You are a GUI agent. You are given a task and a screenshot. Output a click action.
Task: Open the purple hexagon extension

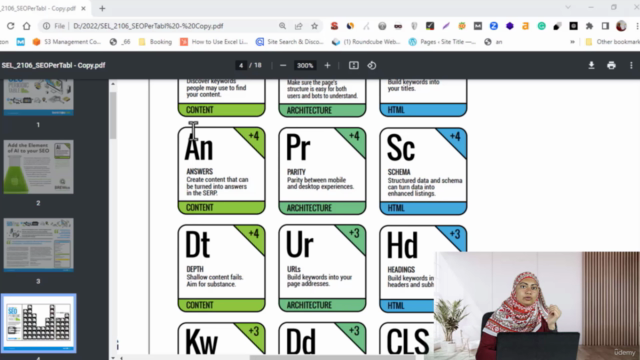(x=510, y=26)
